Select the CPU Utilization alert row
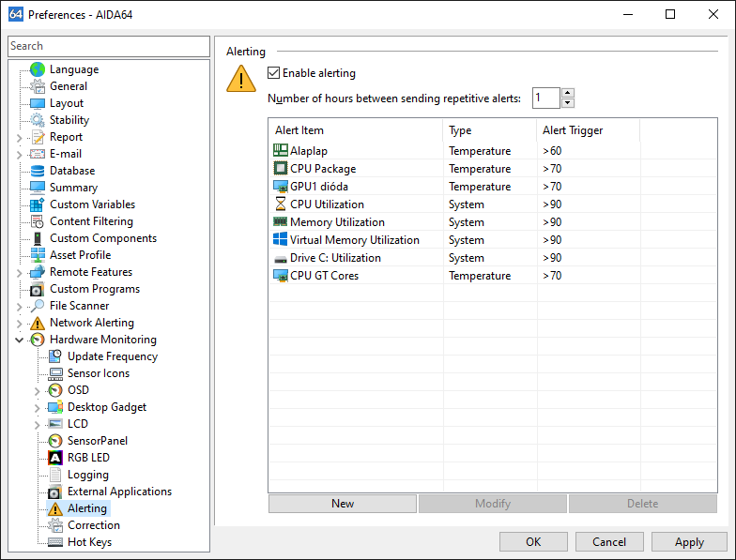 pos(493,204)
